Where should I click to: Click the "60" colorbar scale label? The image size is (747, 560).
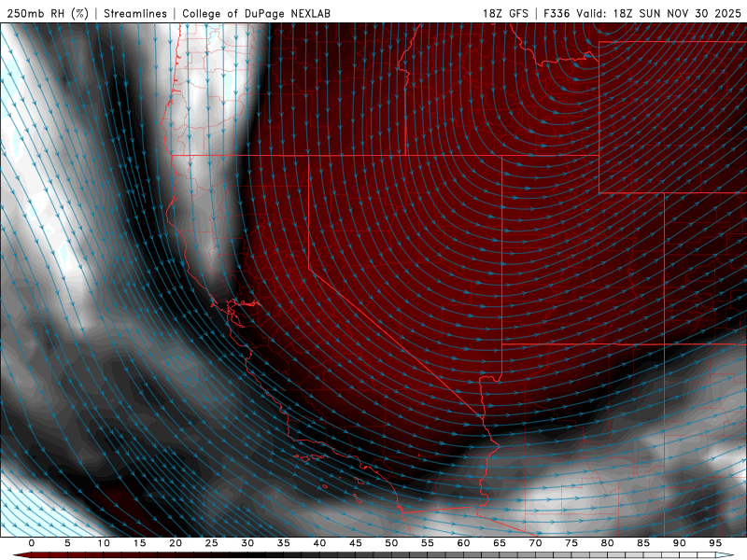pos(463,543)
